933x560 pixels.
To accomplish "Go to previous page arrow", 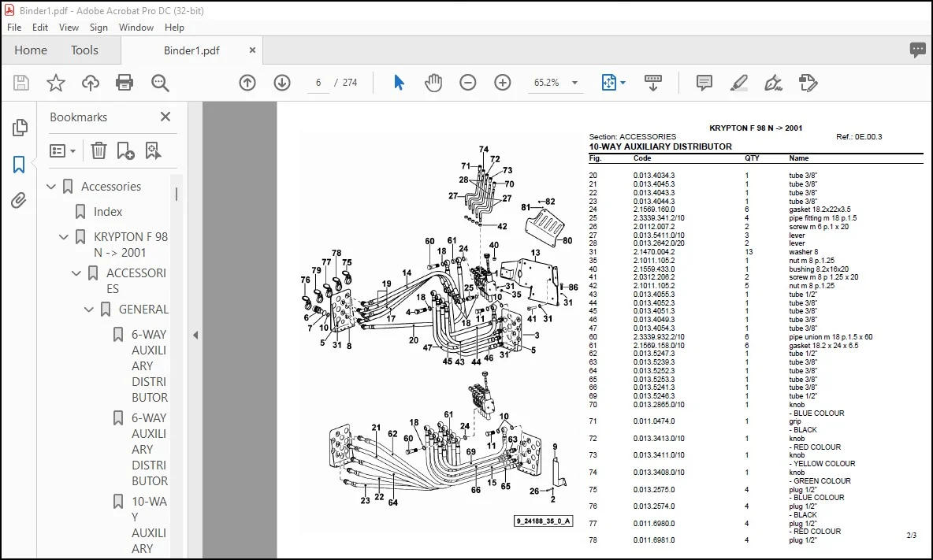I will pos(247,83).
